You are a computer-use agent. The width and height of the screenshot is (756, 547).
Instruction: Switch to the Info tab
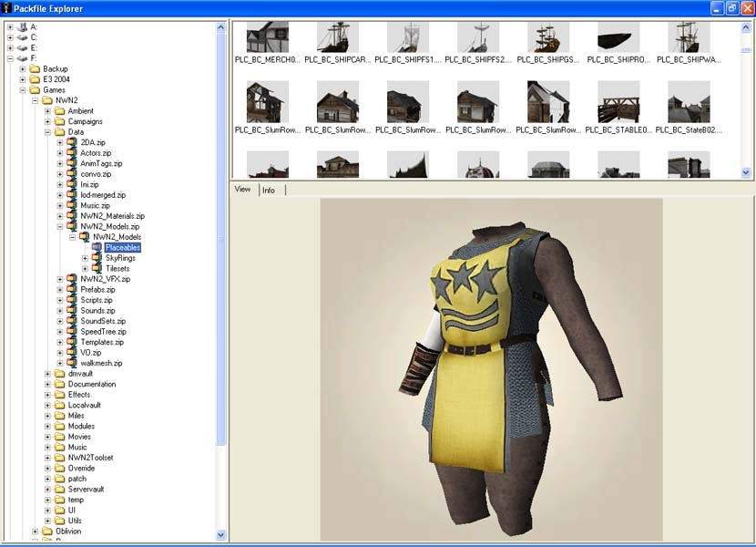pos(269,190)
